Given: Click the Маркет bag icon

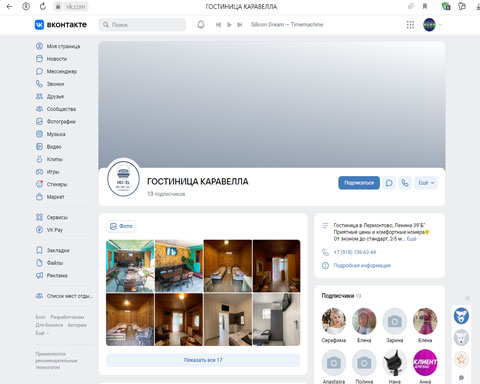Looking at the screenshot, I should [x=39, y=197].
